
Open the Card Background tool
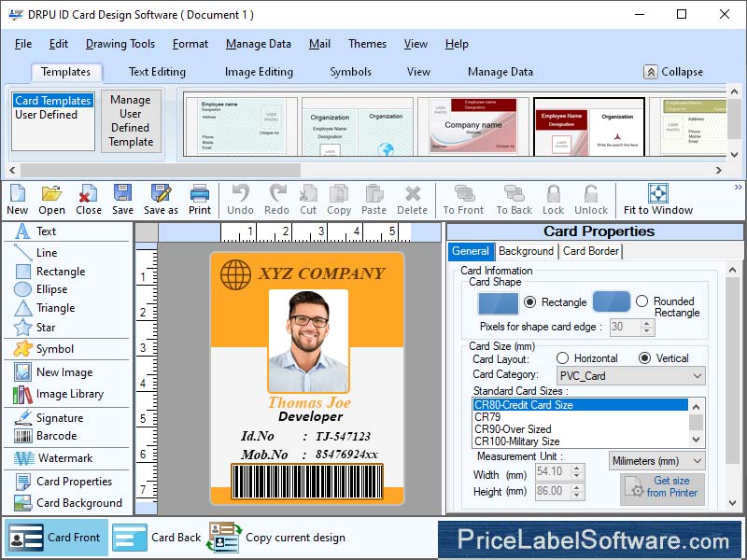[x=66, y=503]
